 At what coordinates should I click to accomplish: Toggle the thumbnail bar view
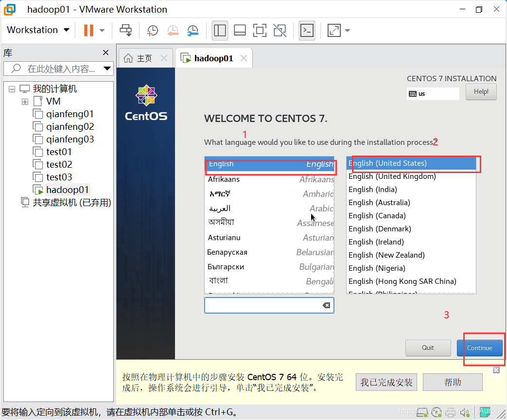240,31
